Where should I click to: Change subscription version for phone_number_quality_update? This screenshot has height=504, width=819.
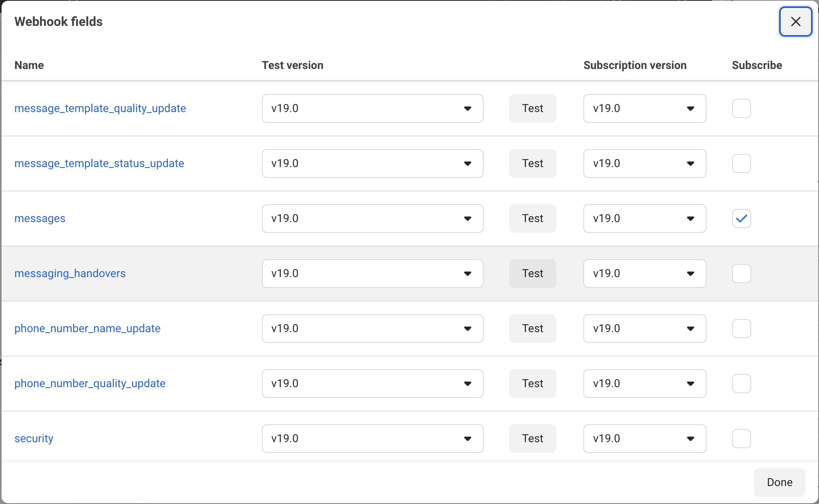click(645, 384)
